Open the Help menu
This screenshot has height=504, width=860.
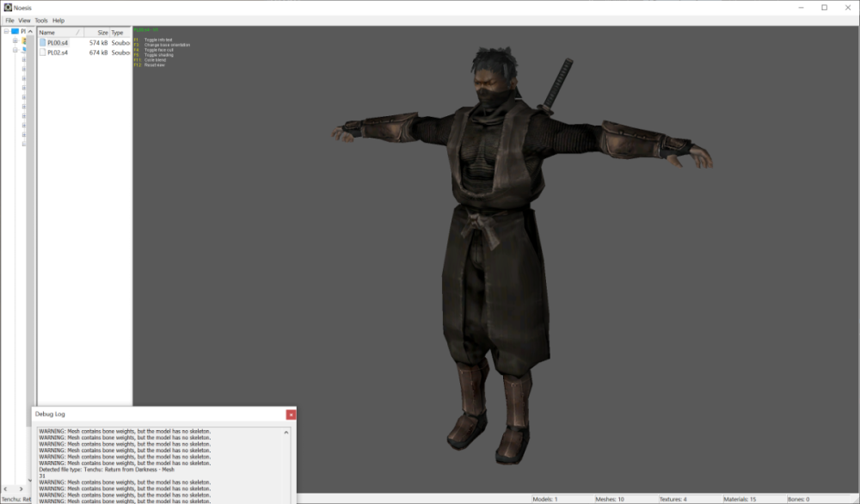(x=58, y=21)
